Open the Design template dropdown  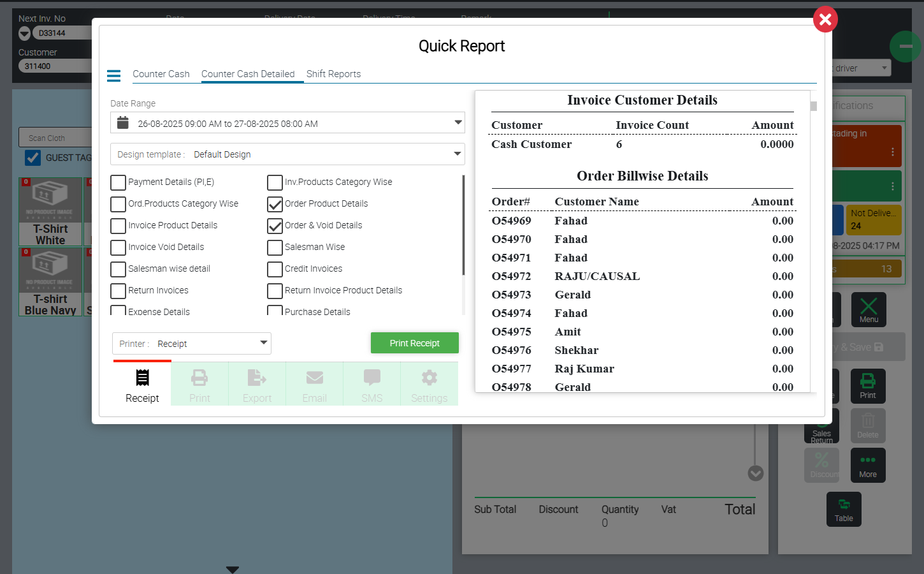tap(457, 154)
